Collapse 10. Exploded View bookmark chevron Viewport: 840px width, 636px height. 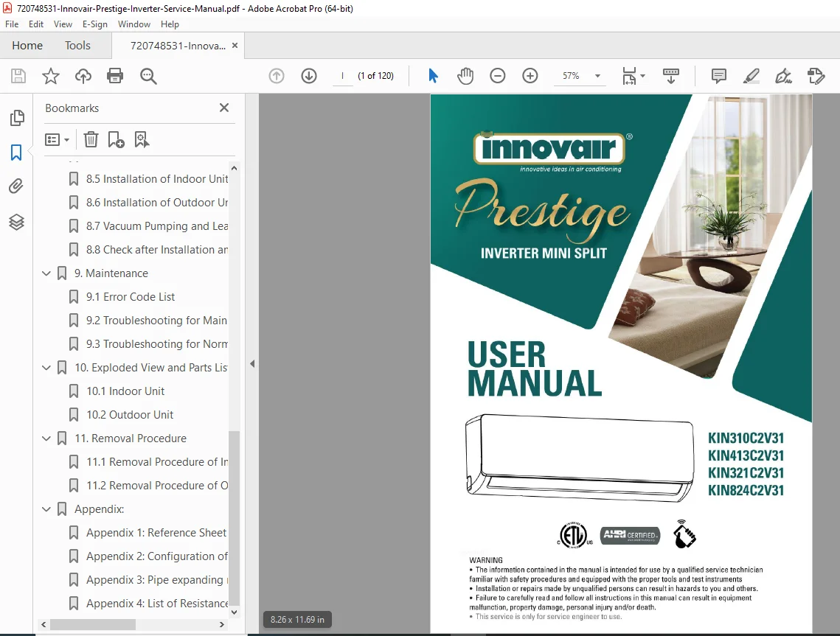(46, 368)
